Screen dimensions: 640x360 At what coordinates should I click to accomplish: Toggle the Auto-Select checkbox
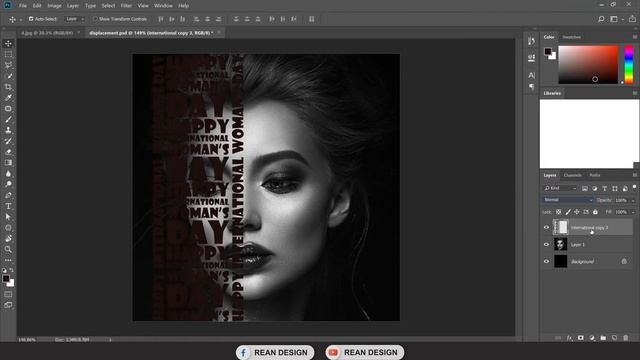[x=31, y=19]
